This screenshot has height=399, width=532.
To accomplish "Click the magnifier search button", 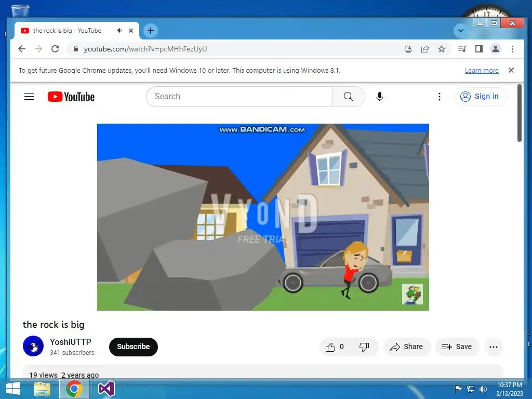I will click(348, 96).
